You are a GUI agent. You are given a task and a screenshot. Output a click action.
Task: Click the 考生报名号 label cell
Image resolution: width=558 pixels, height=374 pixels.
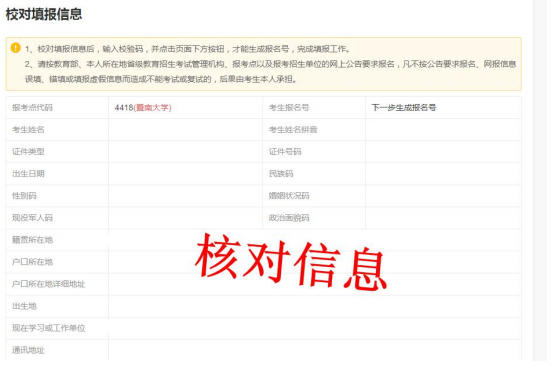tap(314, 107)
